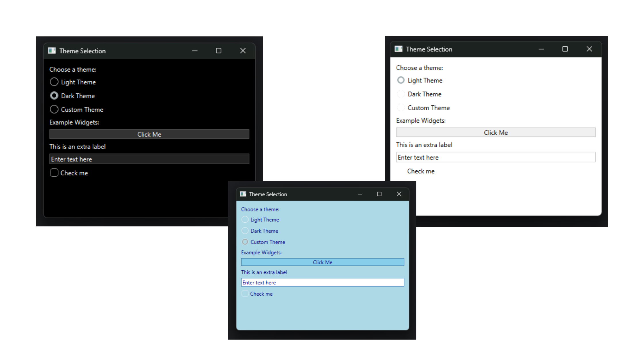Select Custom Theme in the light-themed window
644x362 pixels.
pos(401,107)
